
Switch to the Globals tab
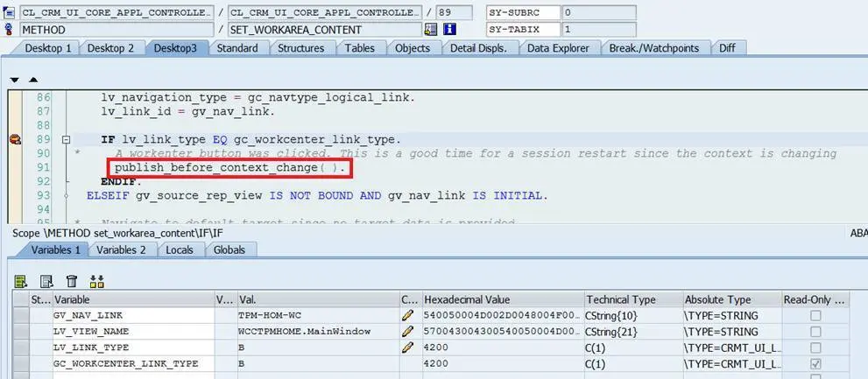pos(229,250)
